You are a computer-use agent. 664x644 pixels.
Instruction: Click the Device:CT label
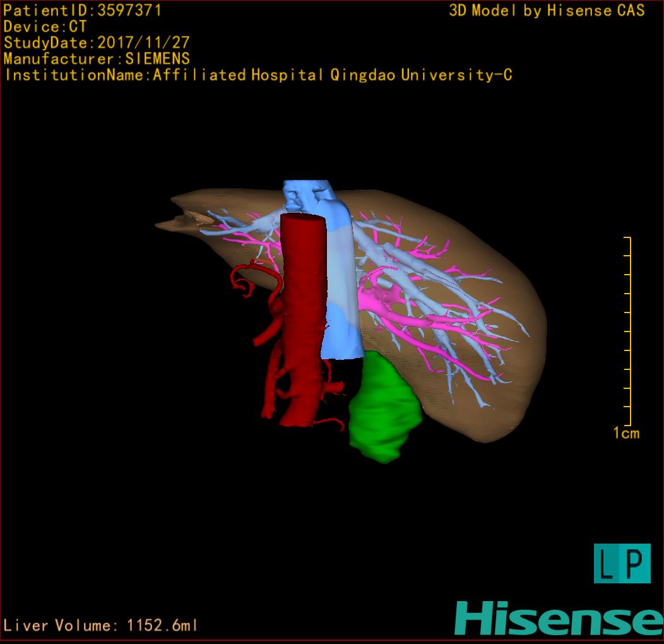pos(45,27)
